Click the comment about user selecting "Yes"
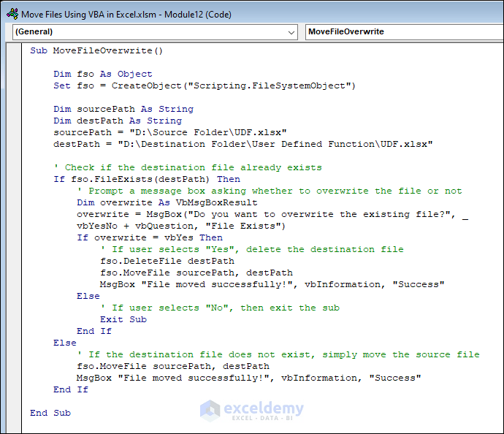 pos(252,249)
